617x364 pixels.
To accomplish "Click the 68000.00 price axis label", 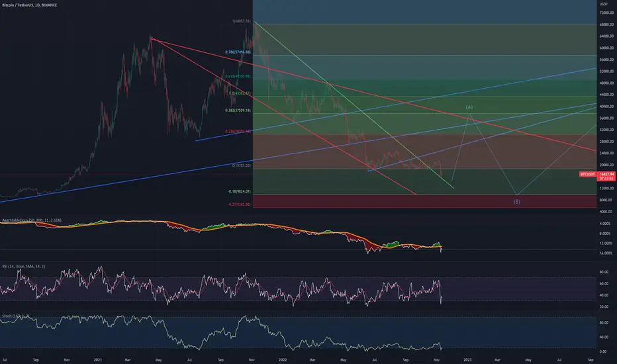I will click(606, 24).
